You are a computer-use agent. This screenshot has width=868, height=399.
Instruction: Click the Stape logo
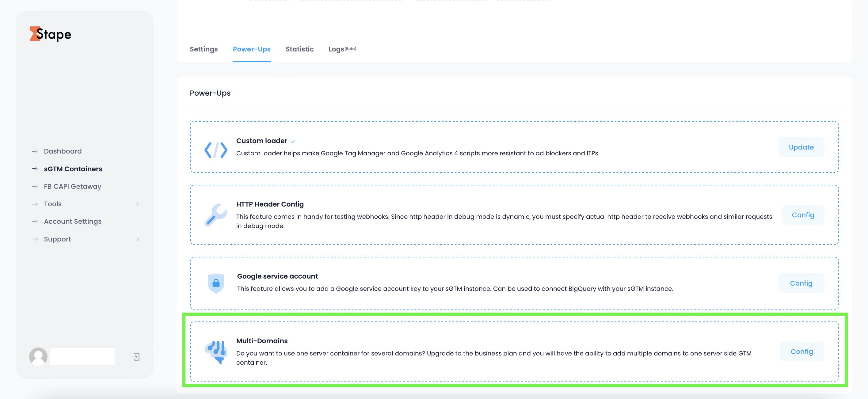pyautogui.click(x=50, y=34)
